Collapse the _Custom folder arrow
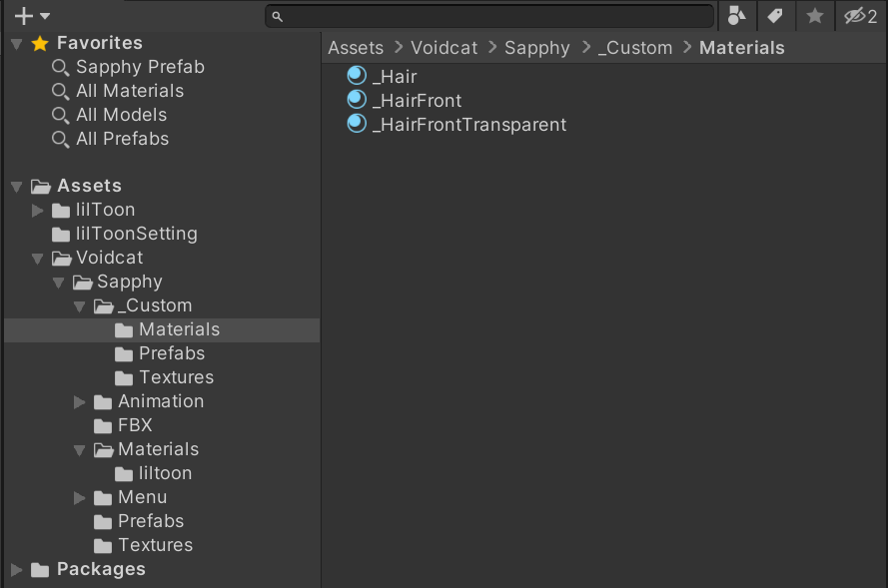 (80, 305)
